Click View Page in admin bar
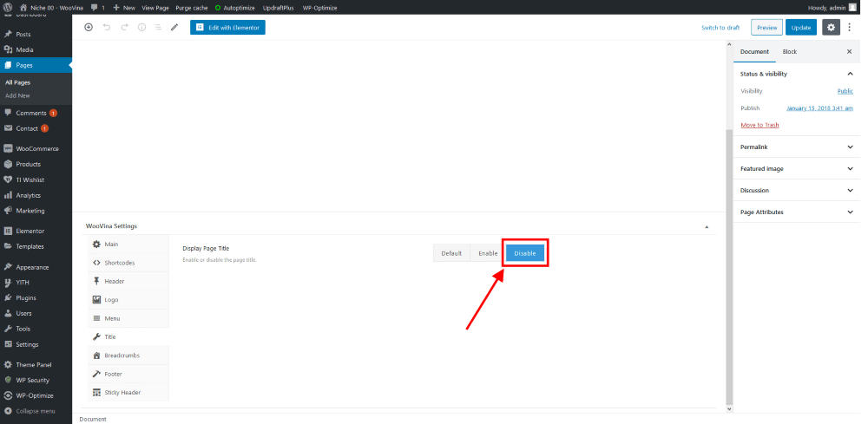868x424 pixels. coord(155,8)
